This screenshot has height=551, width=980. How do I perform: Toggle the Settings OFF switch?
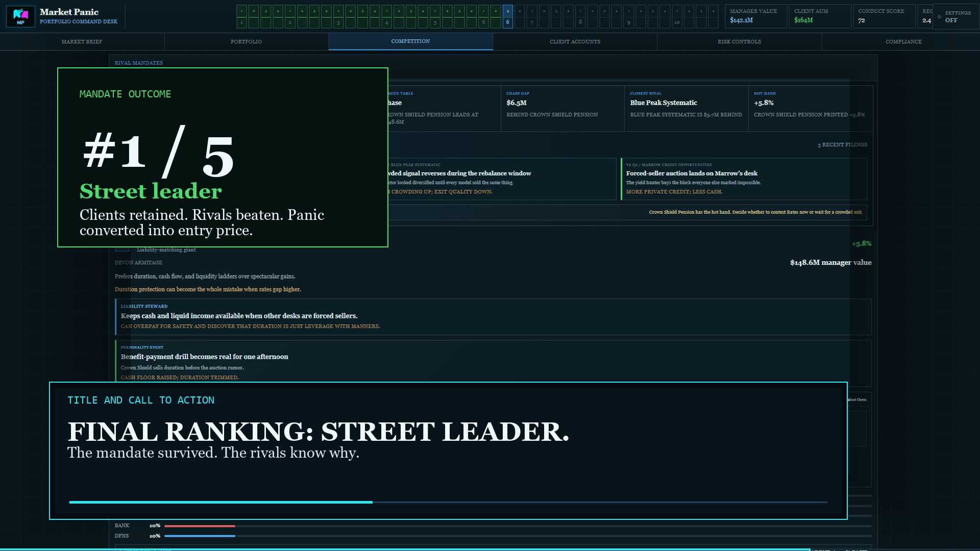pos(955,16)
